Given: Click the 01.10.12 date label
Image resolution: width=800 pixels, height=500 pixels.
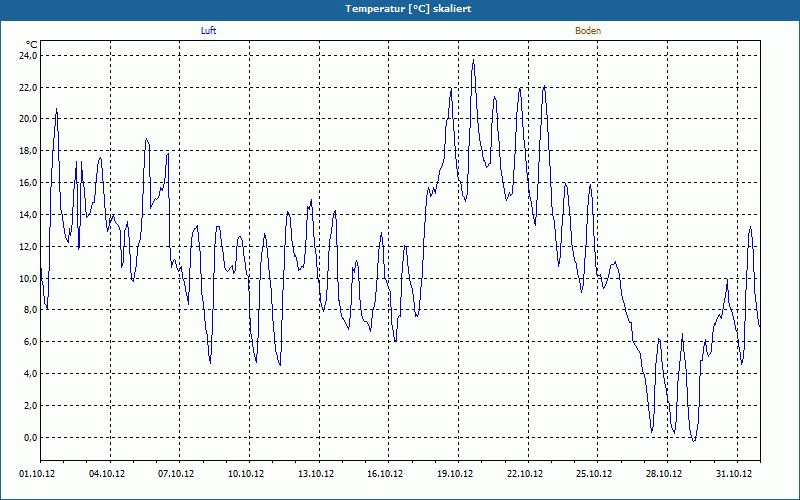Looking at the screenshot, I should [37, 474].
